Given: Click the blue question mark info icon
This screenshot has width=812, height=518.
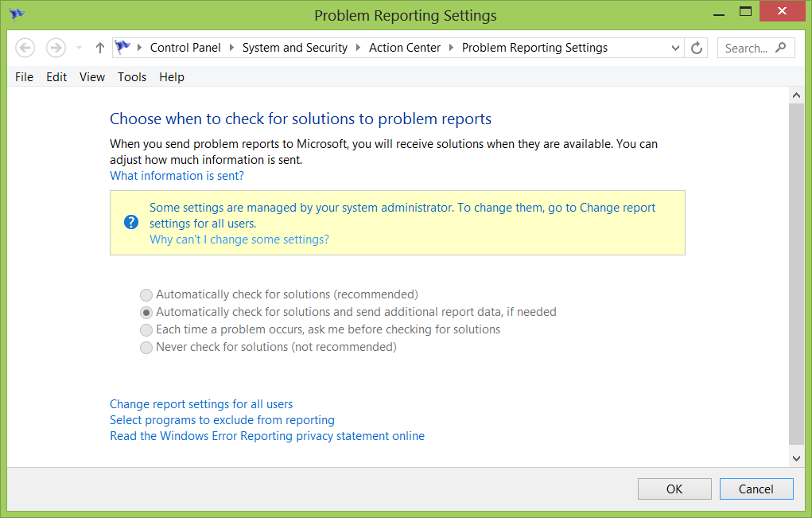Looking at the screenshot, I should pos(131,222).
